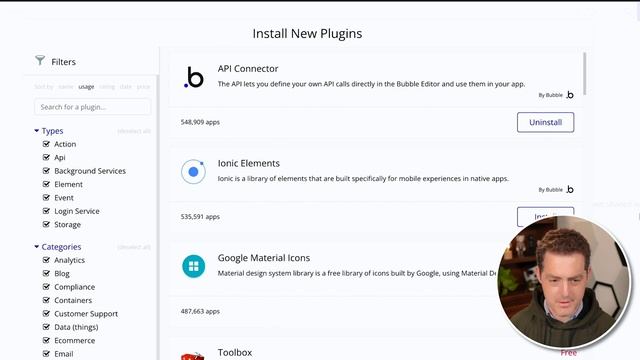Toggle the Element type checkbox
This screenshot has height=360, width=640.
[46, 184]
